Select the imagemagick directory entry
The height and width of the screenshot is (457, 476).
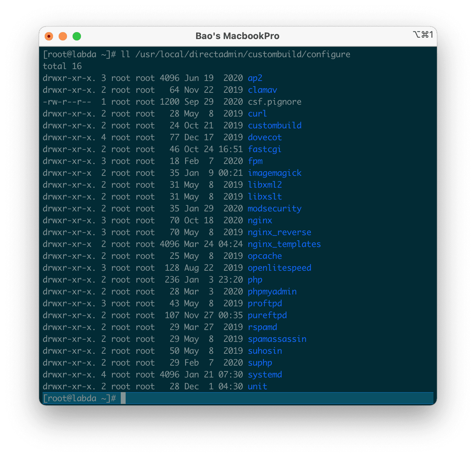(274, 173)
